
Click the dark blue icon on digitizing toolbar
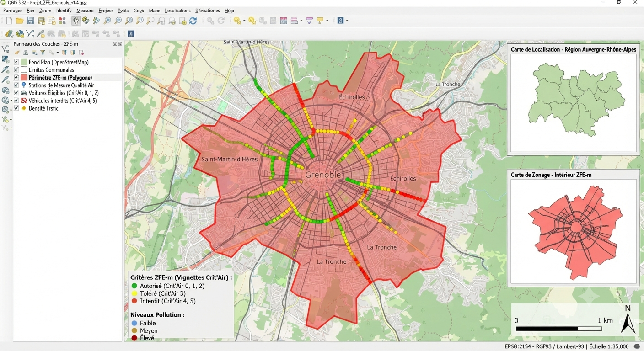click(x=131, y=34)
